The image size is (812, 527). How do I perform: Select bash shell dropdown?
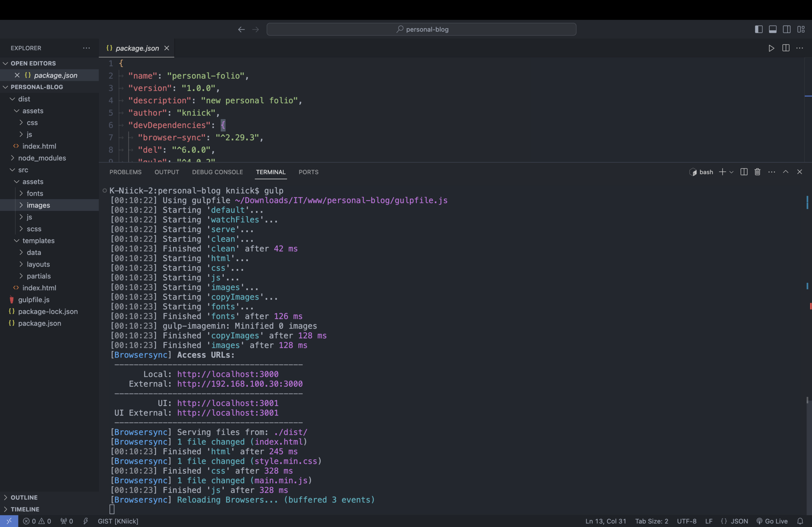coord(730,172)
